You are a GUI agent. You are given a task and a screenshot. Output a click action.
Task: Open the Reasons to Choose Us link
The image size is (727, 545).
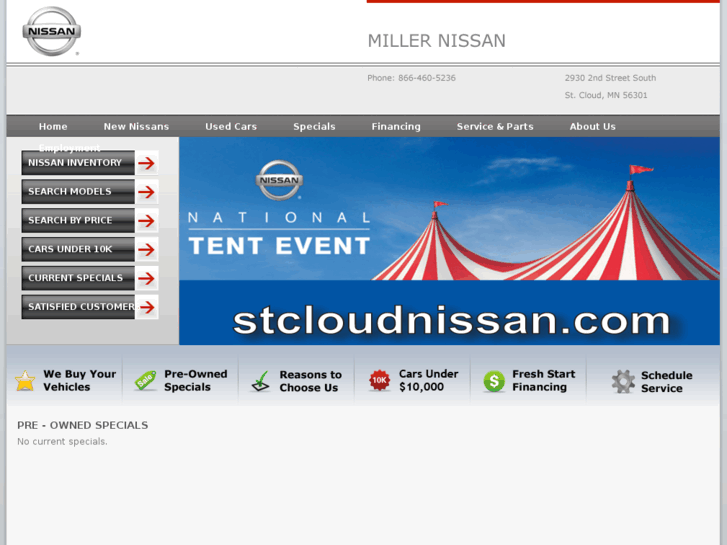coord(310,381)
